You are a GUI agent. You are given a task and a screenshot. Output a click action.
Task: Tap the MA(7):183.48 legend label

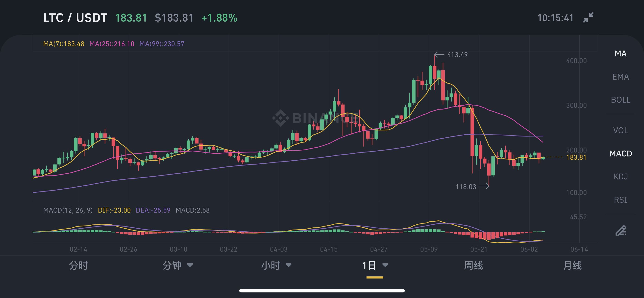(64, 44)
